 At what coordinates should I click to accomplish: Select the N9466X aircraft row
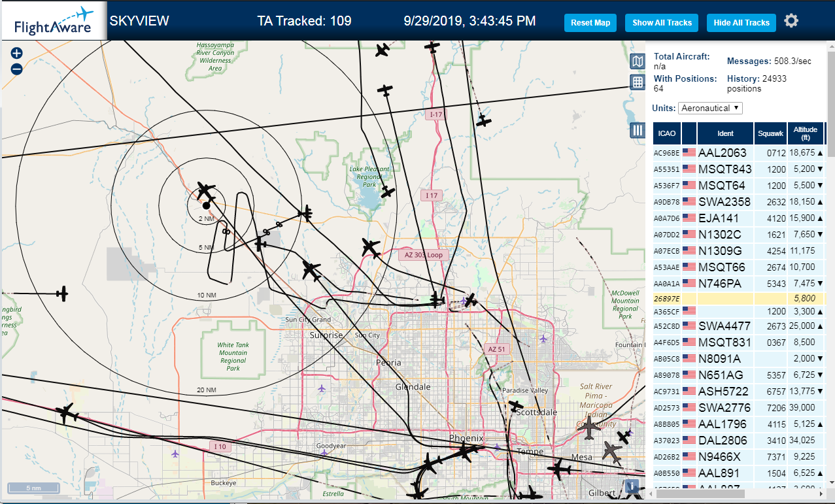tap(739, 457)
